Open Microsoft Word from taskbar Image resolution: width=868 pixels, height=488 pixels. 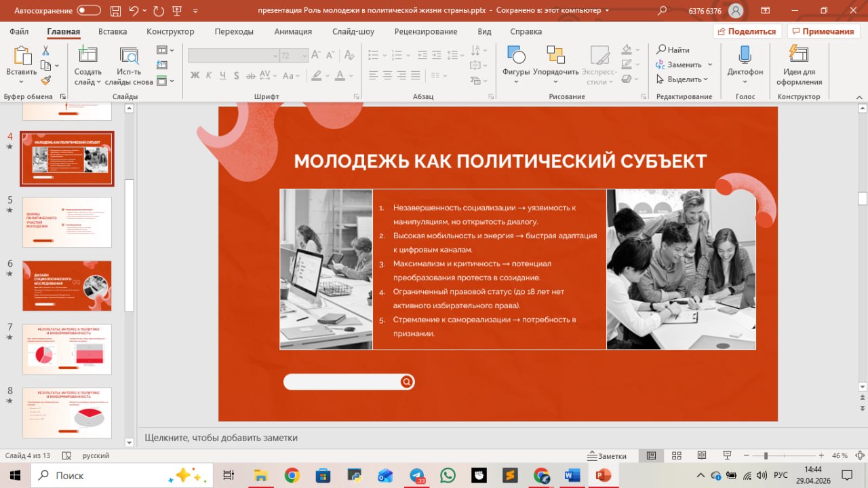coord(572,475)
